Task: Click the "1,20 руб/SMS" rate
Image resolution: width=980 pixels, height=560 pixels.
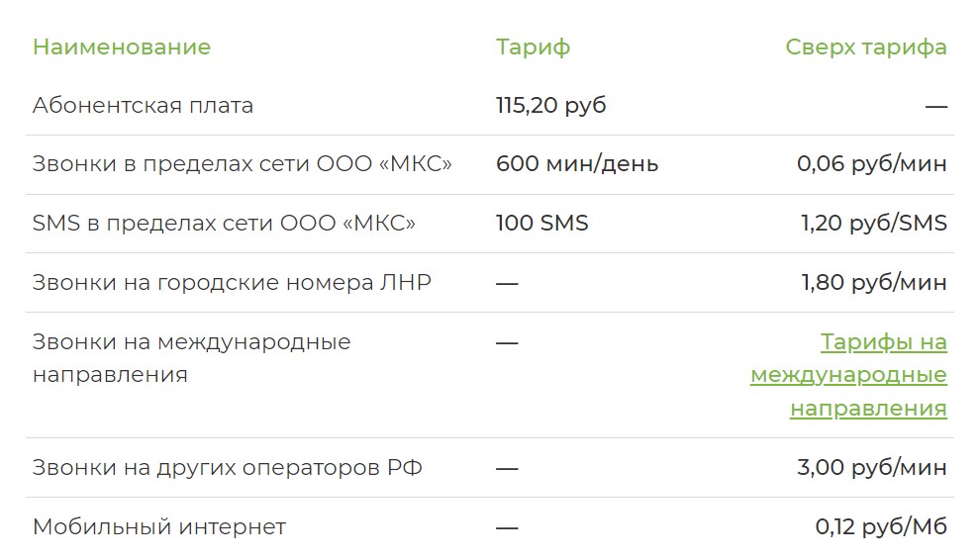Action: point(873,224)
